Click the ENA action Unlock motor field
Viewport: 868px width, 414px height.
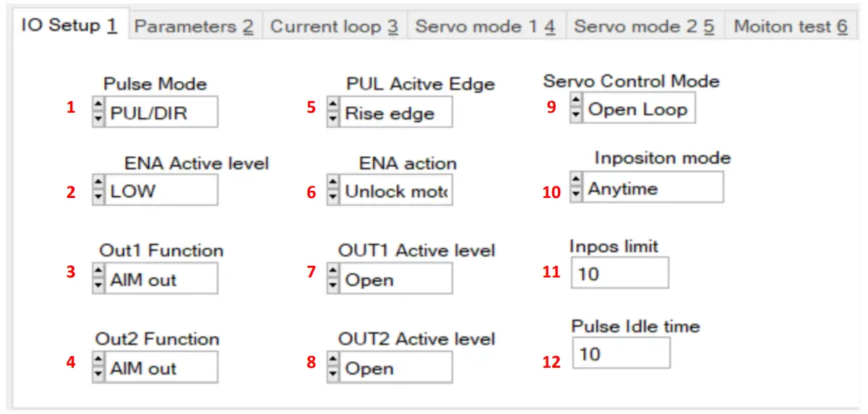396,191
